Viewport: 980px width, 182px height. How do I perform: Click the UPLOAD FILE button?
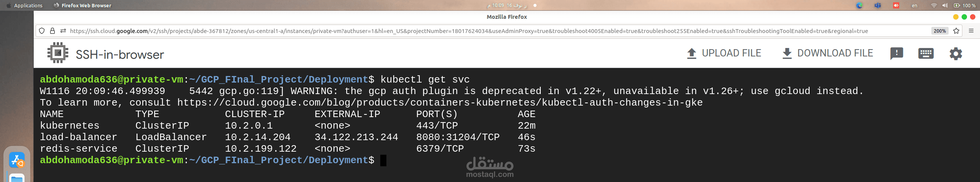724,53
